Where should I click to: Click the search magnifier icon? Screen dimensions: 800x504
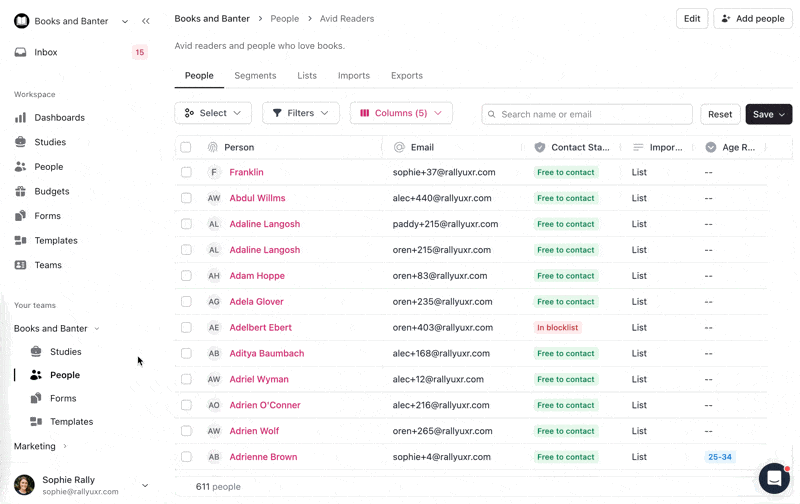click(491, 114)
